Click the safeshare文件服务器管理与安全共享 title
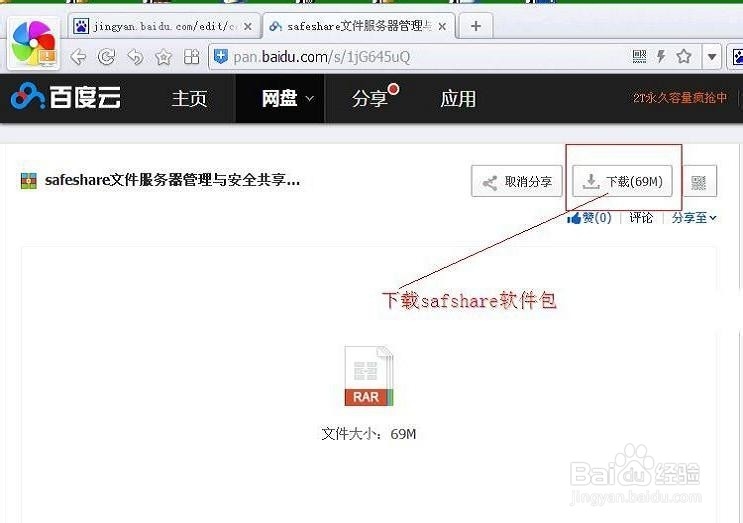Image resolution: width=743 pixels, height=523 pixels. (172, 180)
